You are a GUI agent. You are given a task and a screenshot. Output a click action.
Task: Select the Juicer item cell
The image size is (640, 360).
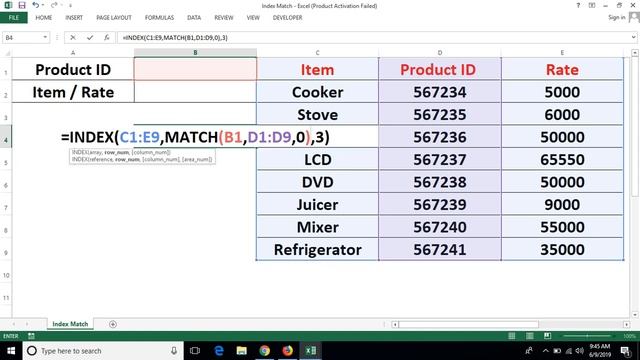click(x=318, y=204)
